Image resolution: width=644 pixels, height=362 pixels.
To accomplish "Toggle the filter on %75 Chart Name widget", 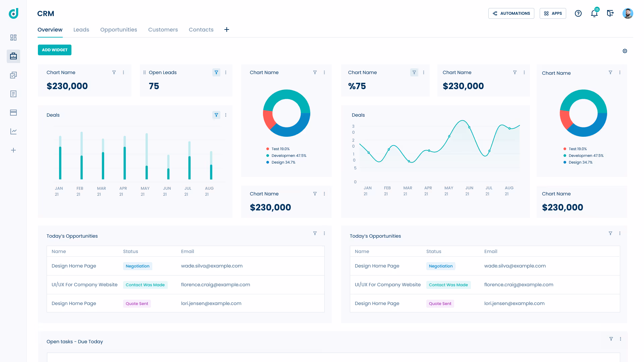I will click(414, 72).
